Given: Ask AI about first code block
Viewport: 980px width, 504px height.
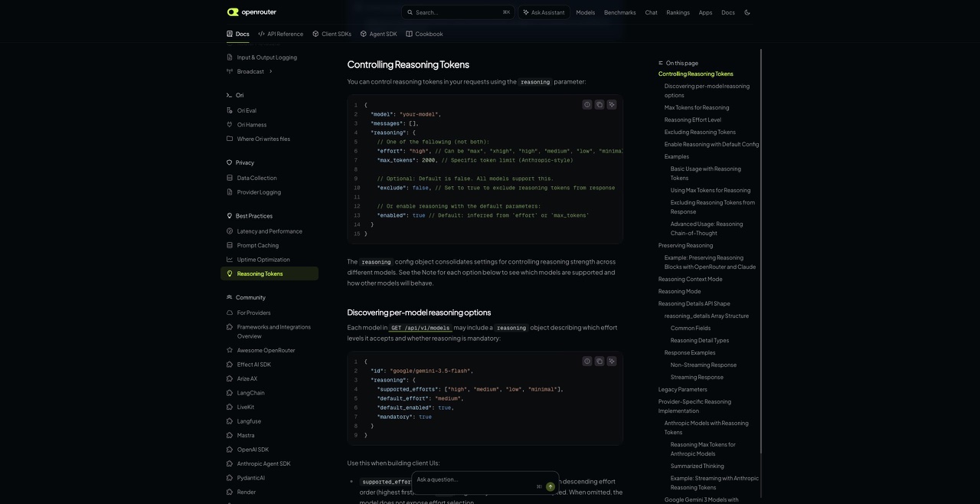Looking at the screenshot, I should click(x=612, y=104).
